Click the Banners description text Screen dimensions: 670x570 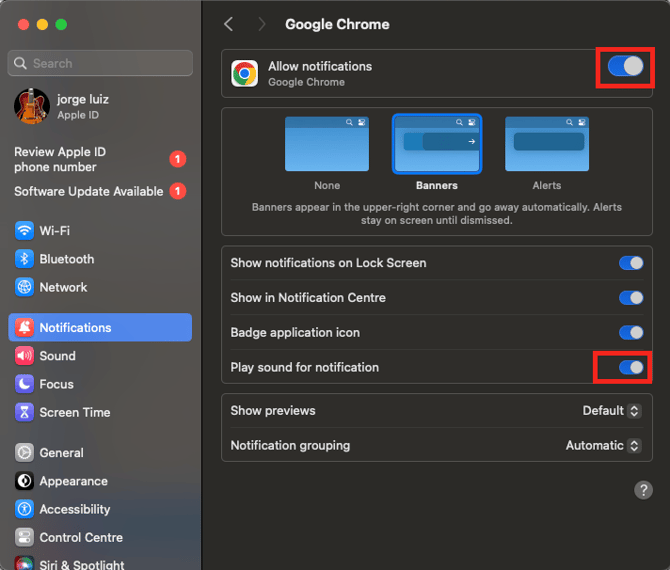(437, 214)
